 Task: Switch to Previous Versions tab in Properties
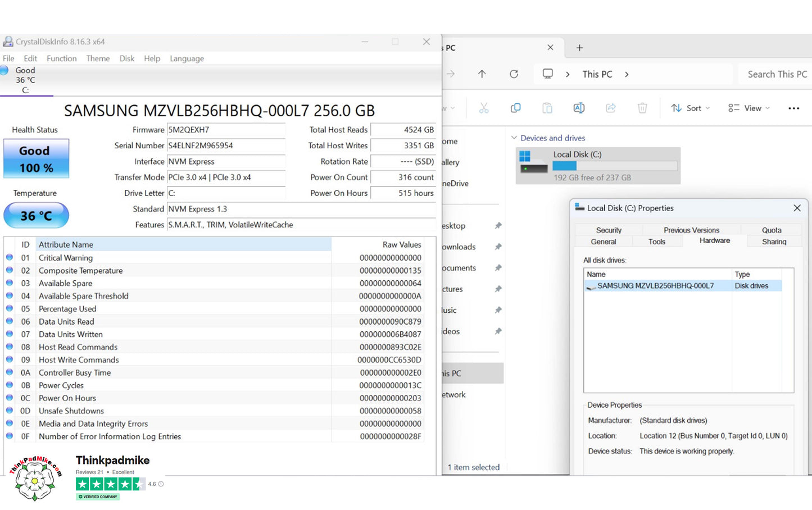point(691,230)
